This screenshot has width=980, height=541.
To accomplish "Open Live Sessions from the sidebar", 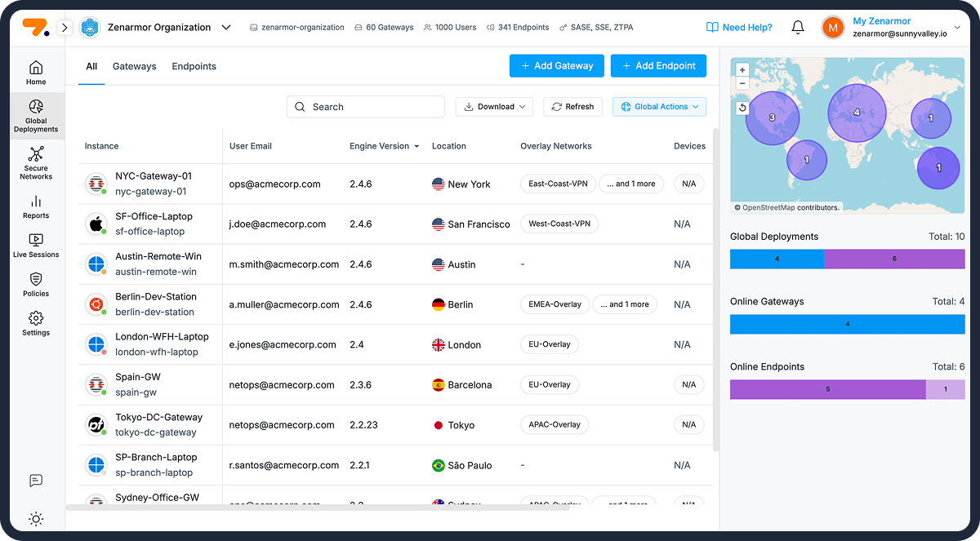I will point(36,246).
